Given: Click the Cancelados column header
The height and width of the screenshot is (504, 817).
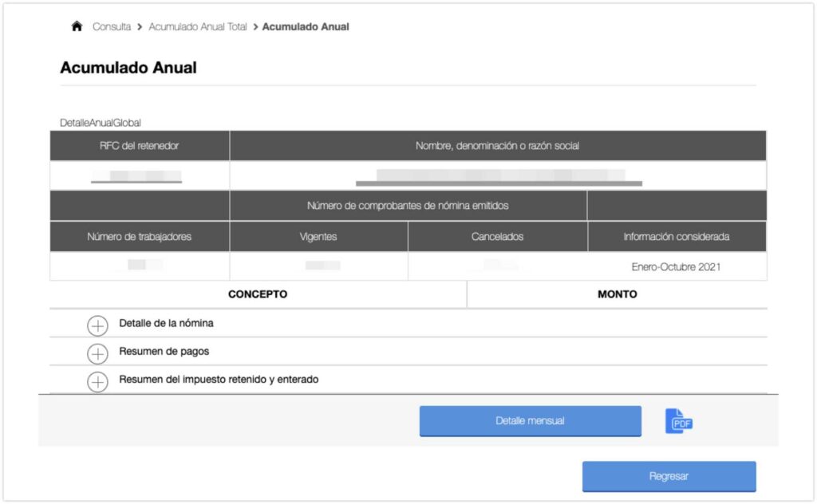Looking at the screenshot, I should tap(497, 237).
